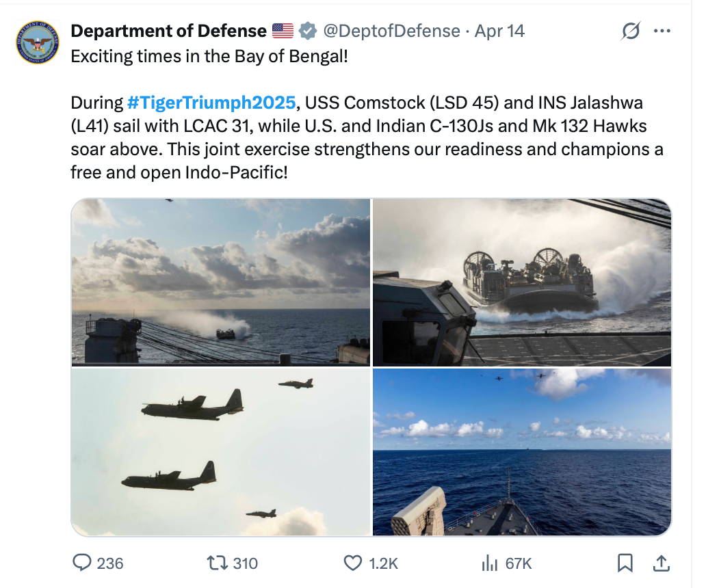Like the tweet with the heart icon

(352, 563)
